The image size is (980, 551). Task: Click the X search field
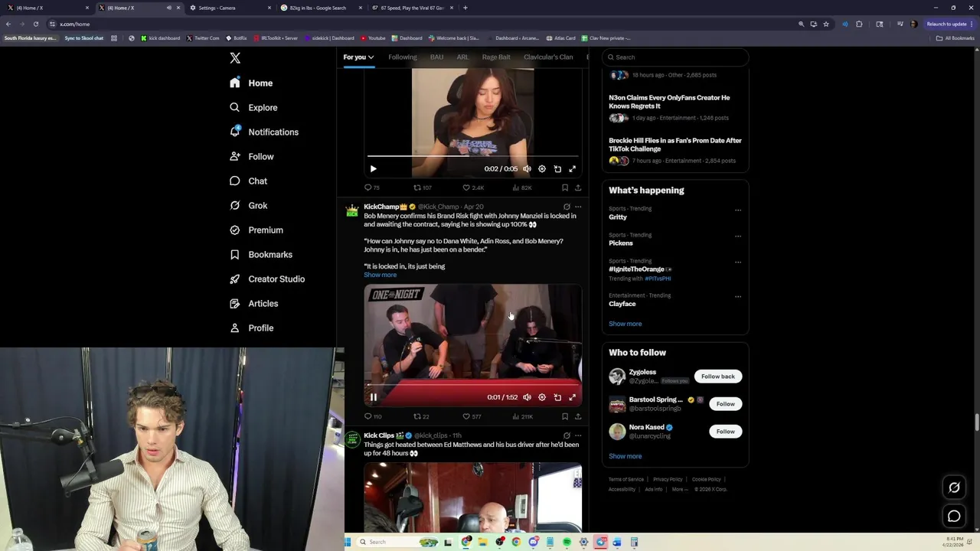click(x=675, y=57)
